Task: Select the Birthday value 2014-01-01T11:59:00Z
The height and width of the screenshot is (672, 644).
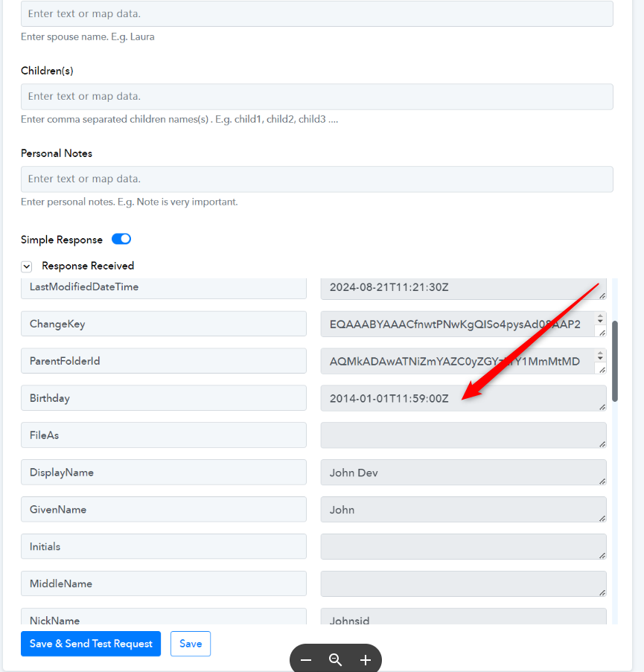Action: [x=389, y=399]
